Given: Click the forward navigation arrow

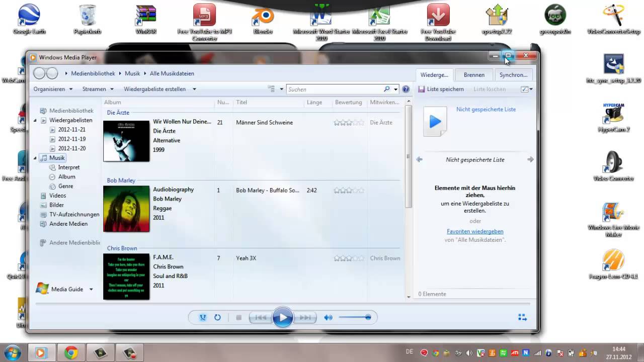Looking at the screenshot, I should pyautogui.click(x=52, y=73).
